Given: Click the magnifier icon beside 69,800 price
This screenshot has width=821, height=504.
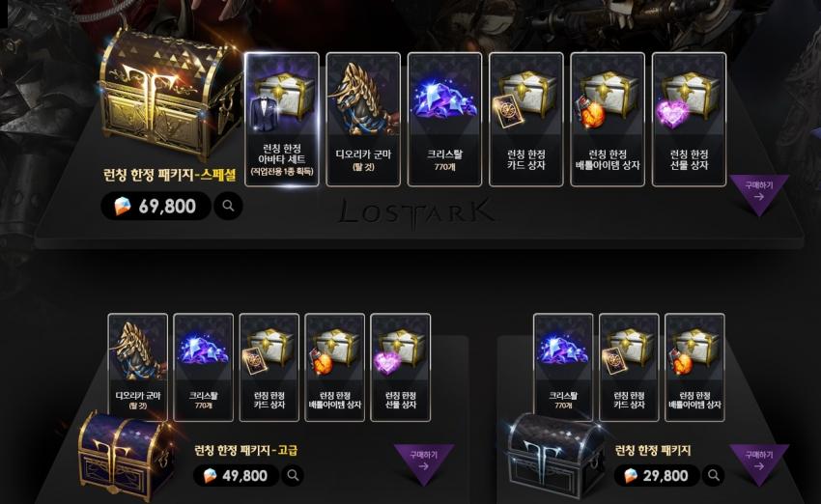Looking at the screenshot, I should coord(228,206).
